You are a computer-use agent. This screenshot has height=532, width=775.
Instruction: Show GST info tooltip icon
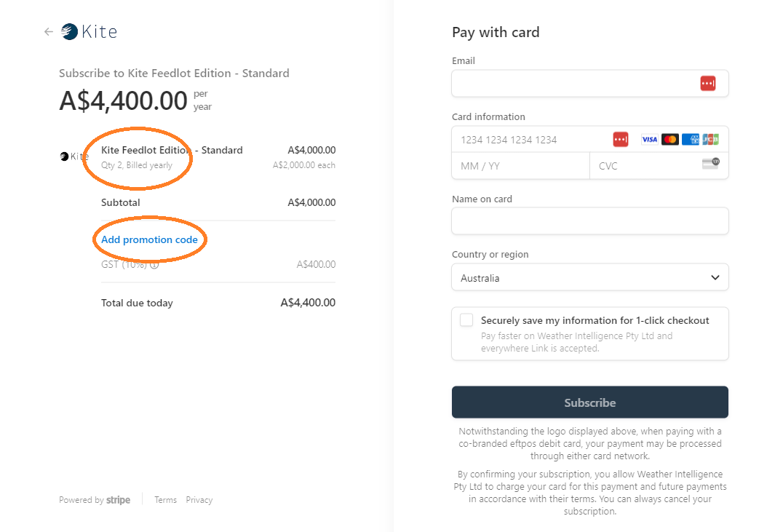(154, 265)
